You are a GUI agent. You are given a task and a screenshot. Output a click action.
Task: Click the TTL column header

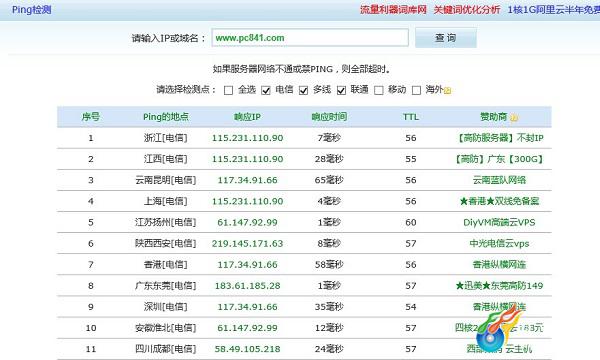(411, 117)
